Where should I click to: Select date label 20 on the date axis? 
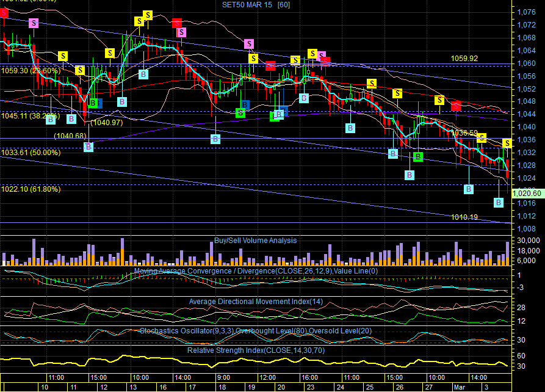(x=281, y=387)
